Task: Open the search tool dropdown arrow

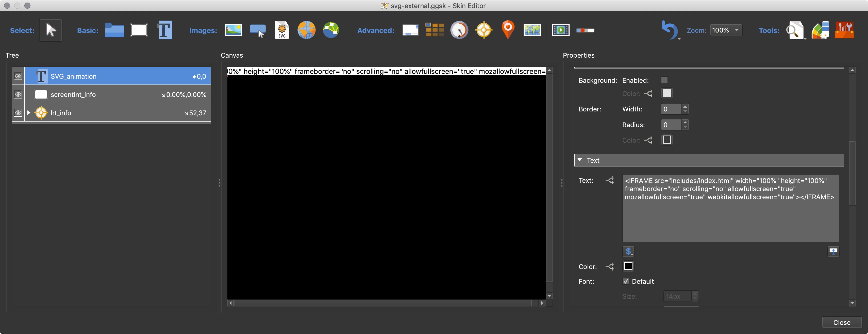Action: click(x=805, y=39)
